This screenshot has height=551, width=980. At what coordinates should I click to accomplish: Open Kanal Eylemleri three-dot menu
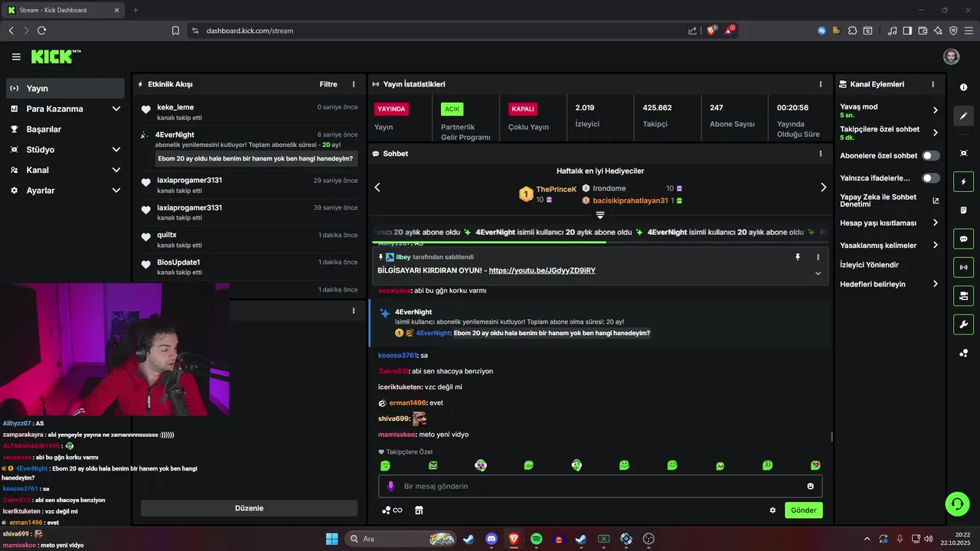[x=933, y=84]
